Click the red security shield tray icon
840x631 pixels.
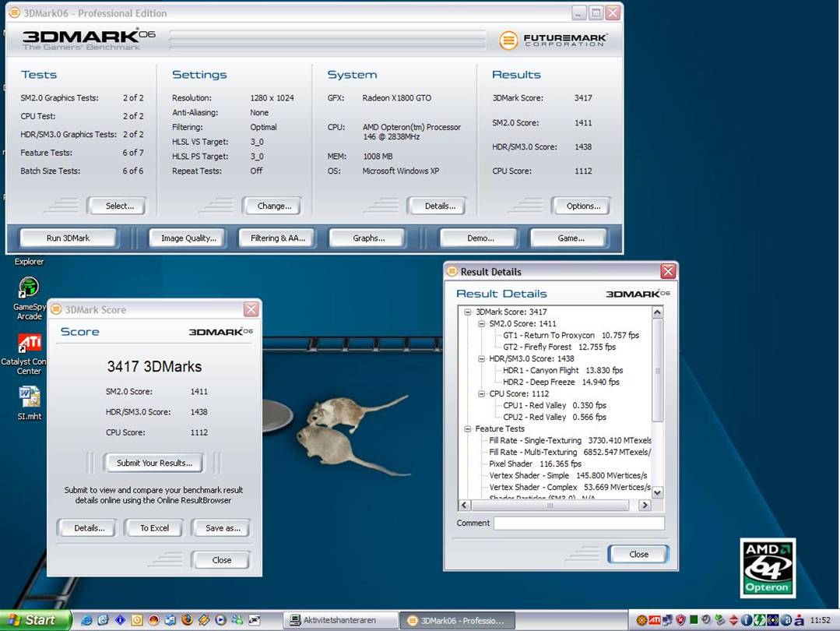point(681,620)
